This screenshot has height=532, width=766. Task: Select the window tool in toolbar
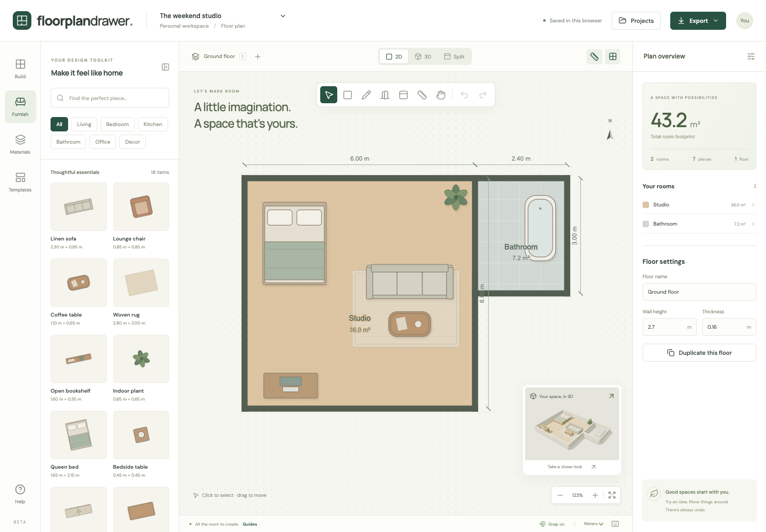pos(403,95)
